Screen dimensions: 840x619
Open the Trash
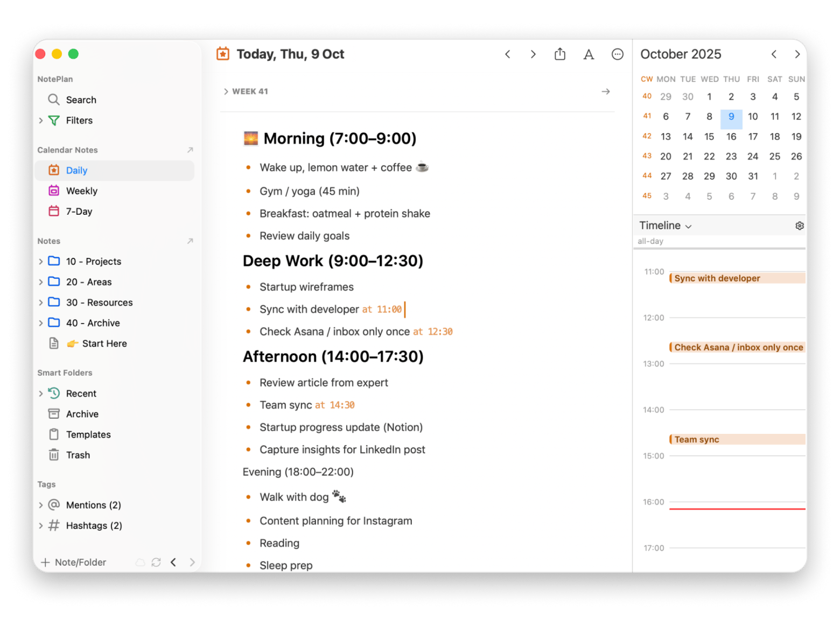click(77, 455)
